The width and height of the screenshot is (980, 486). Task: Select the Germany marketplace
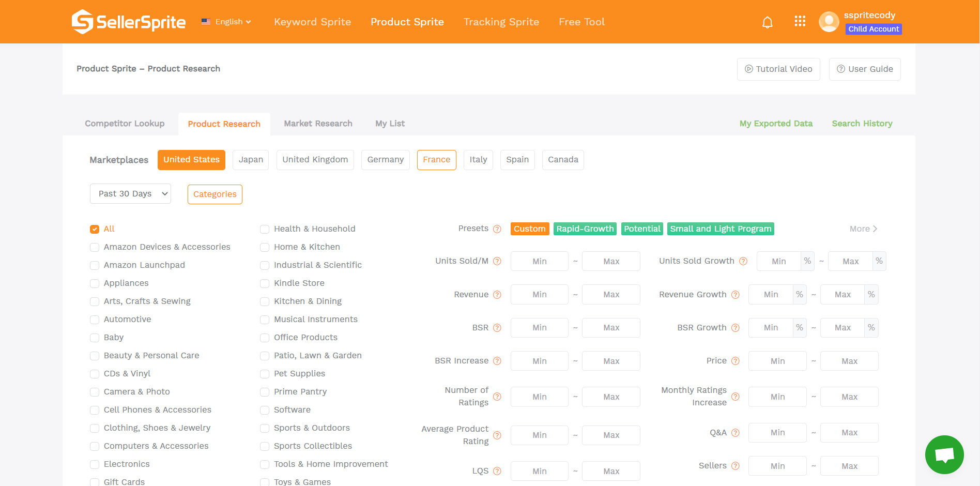click(386, 160)
